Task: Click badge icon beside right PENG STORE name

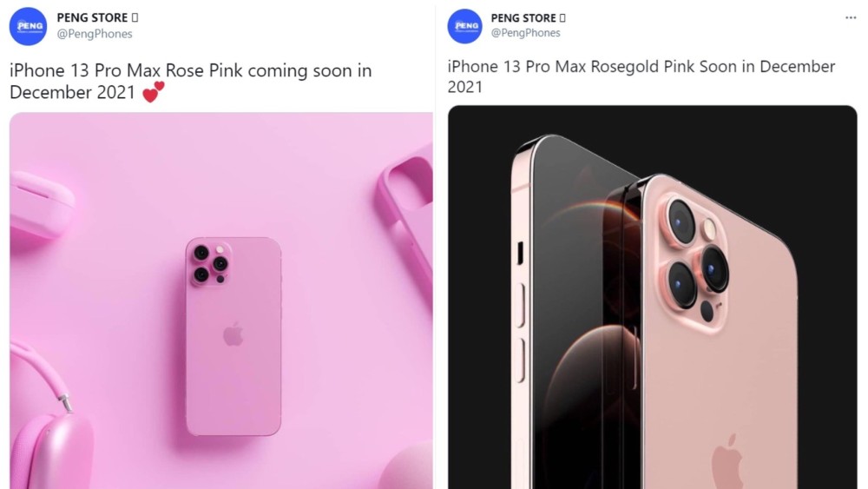Action: pos(562,17)
